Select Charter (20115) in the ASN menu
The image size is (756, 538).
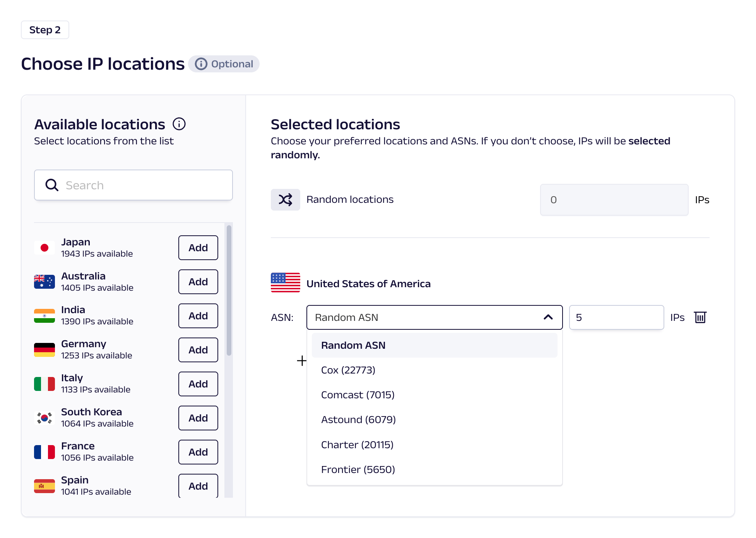[357, 444]
